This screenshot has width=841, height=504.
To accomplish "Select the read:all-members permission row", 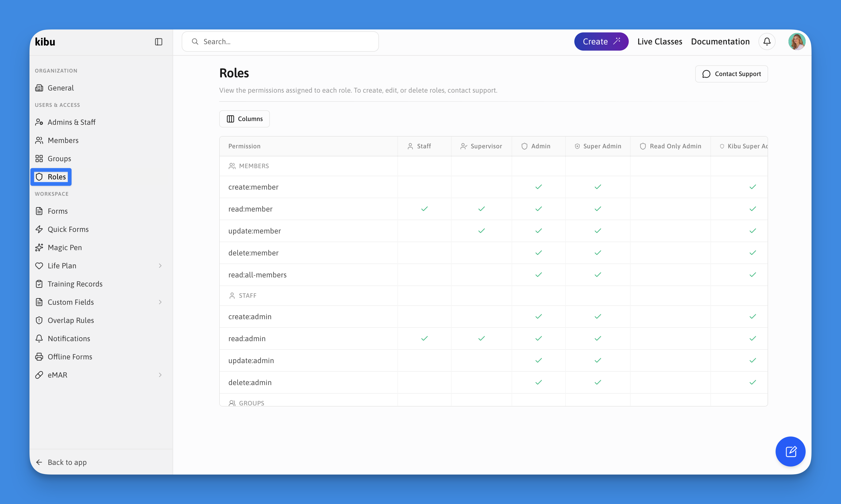I will (493, 275).
